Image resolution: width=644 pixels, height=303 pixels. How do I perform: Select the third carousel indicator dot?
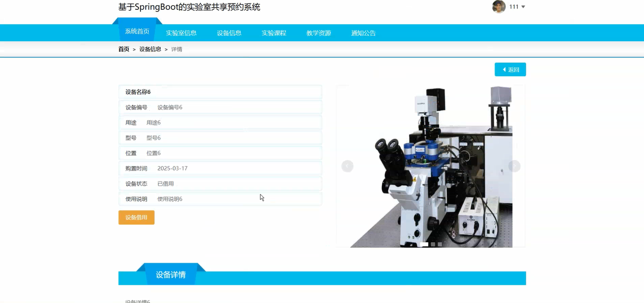pyautogui.click(x=440, y=244)
